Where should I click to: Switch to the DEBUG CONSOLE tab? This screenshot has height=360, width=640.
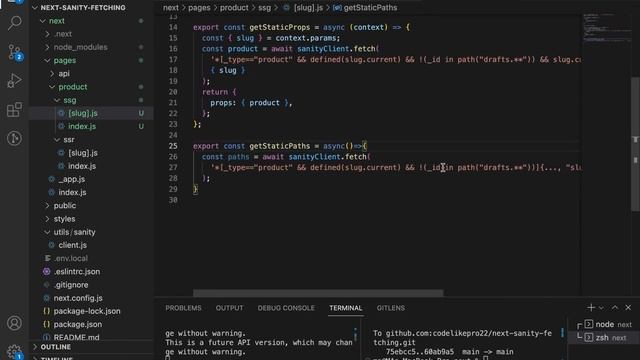click(286, 308)
